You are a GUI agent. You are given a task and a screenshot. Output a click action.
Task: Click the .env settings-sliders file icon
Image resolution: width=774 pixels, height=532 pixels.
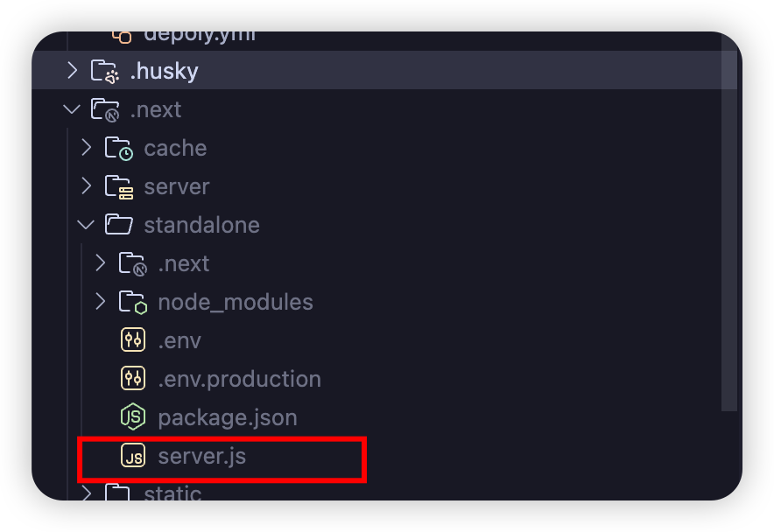[x=133, y=340]
